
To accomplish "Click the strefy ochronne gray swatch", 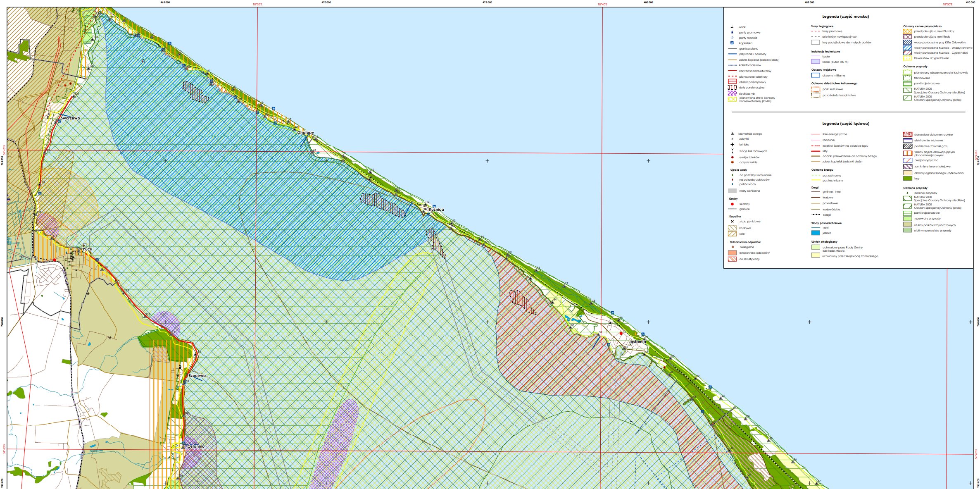I will [732, 191].
